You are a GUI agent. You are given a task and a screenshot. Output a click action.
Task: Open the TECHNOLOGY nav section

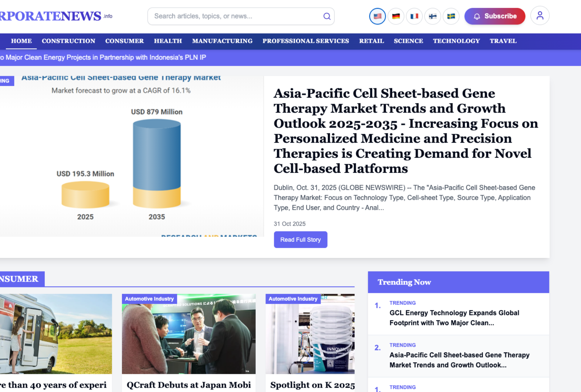pyautogui.click(x=456, y=41)
